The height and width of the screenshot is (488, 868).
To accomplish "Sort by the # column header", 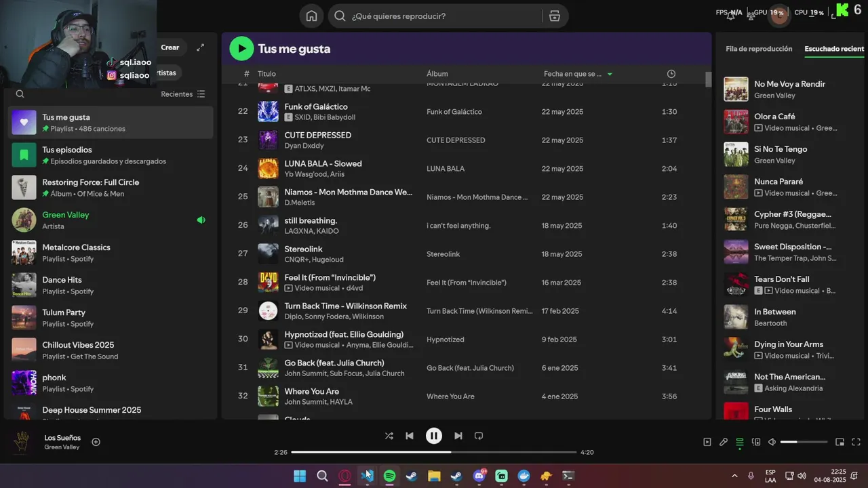I will (247, 74).
